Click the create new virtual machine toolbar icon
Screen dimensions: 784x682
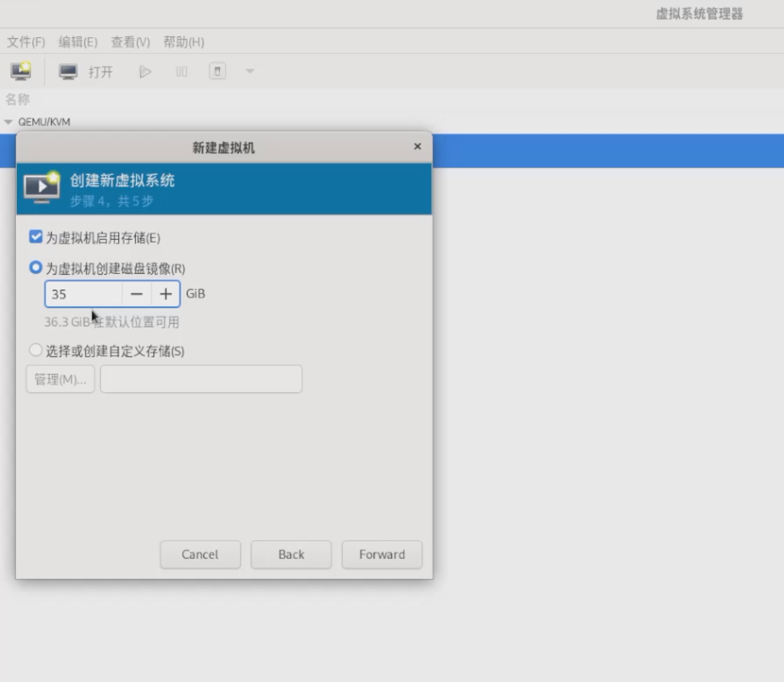[21, 71]
